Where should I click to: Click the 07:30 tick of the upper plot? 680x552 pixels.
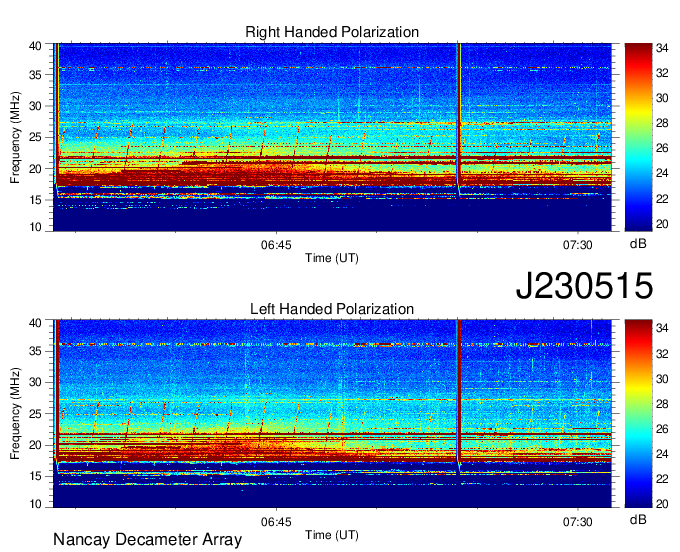[578, 245]
